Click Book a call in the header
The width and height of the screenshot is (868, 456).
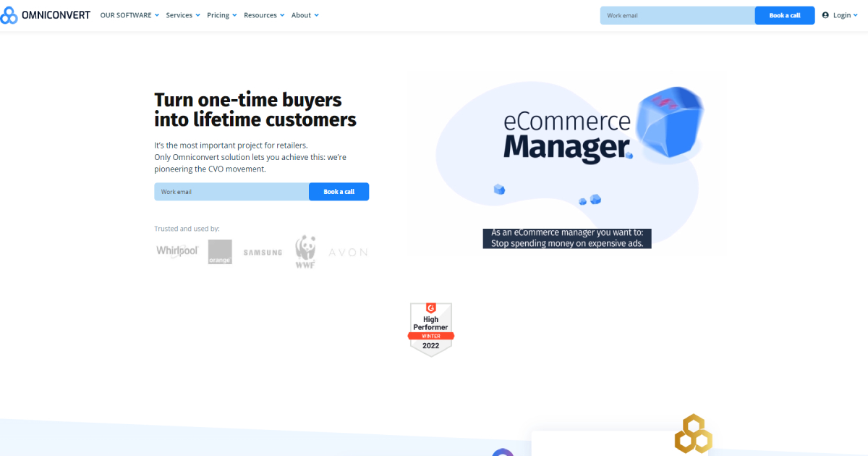785,15
